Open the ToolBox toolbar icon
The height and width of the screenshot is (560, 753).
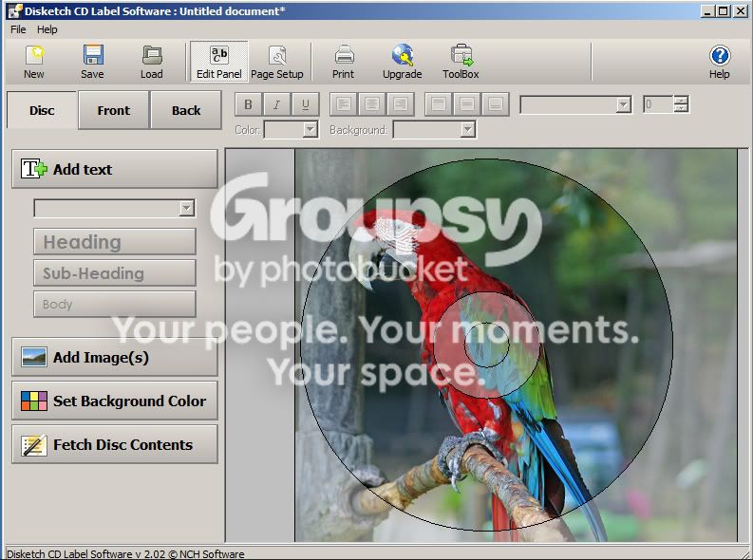pyautogui.click(x=461, y=62)
